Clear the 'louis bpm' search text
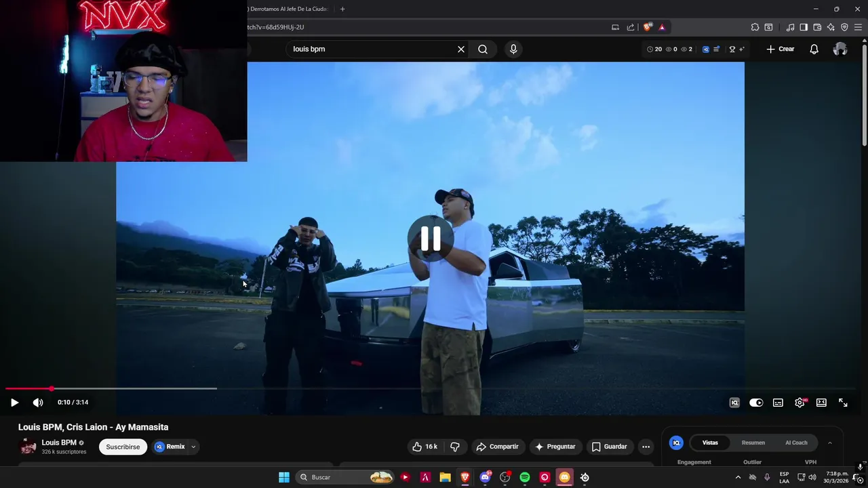This screenshot has height=488, width=868. point(461,49)
